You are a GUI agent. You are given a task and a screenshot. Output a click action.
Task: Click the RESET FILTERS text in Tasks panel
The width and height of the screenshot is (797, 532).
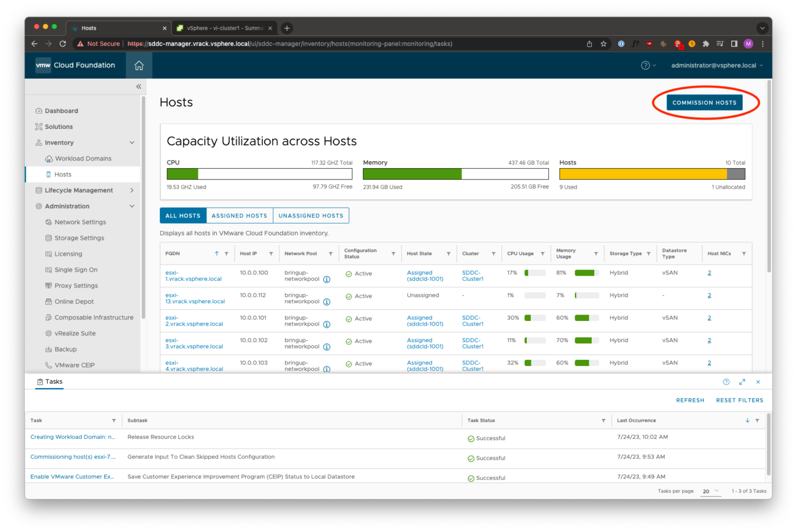tap(739, 400)
